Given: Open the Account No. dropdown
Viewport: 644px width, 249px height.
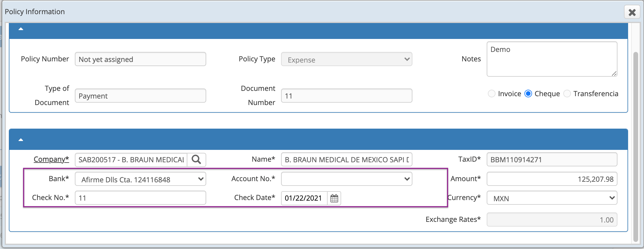Looking at the screenshot, I should [346, 179].
